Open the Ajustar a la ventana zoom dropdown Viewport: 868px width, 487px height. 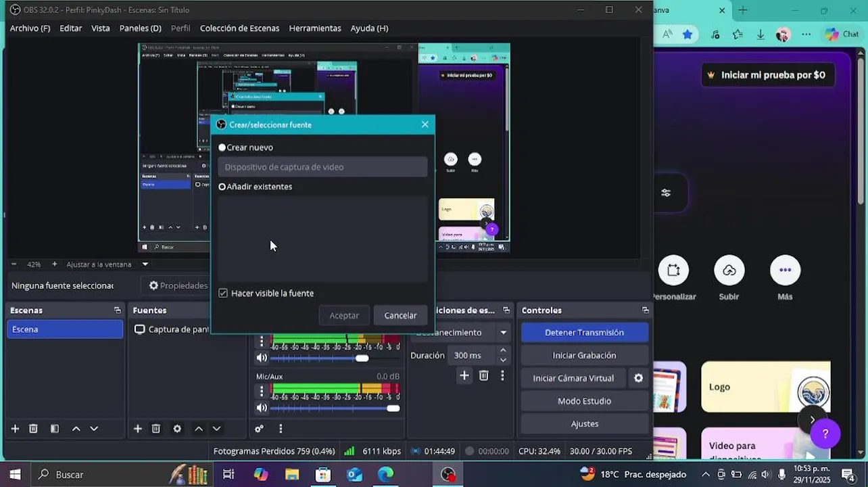145,264
